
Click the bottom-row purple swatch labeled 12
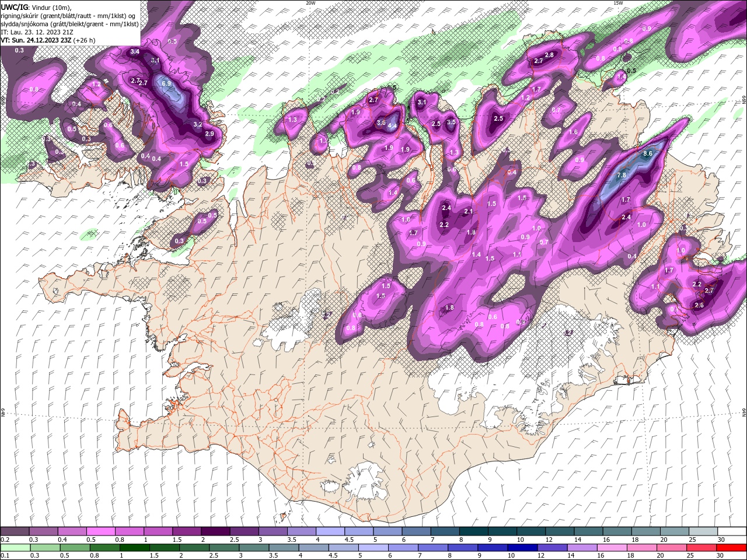click(553, 548)
